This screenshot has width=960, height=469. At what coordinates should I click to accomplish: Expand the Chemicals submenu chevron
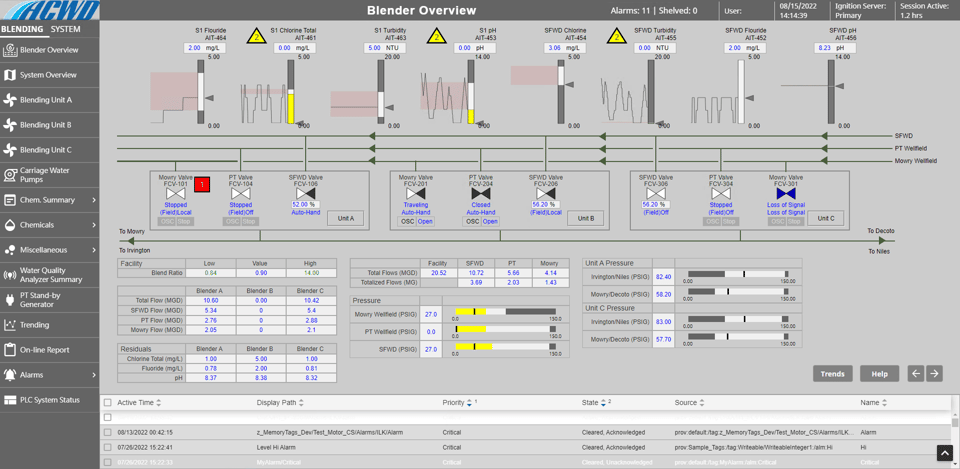[x=94, y=225]
